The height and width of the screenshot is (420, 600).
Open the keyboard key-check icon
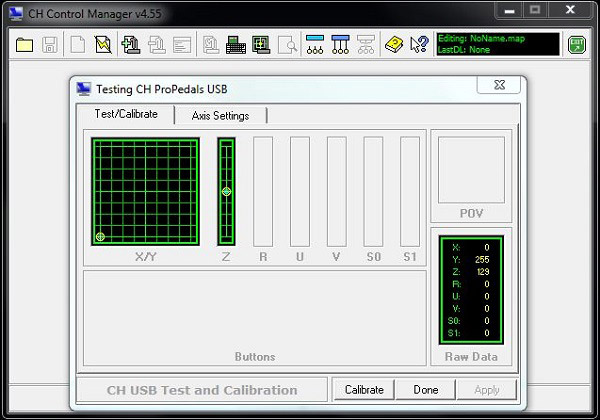(236, 45)
